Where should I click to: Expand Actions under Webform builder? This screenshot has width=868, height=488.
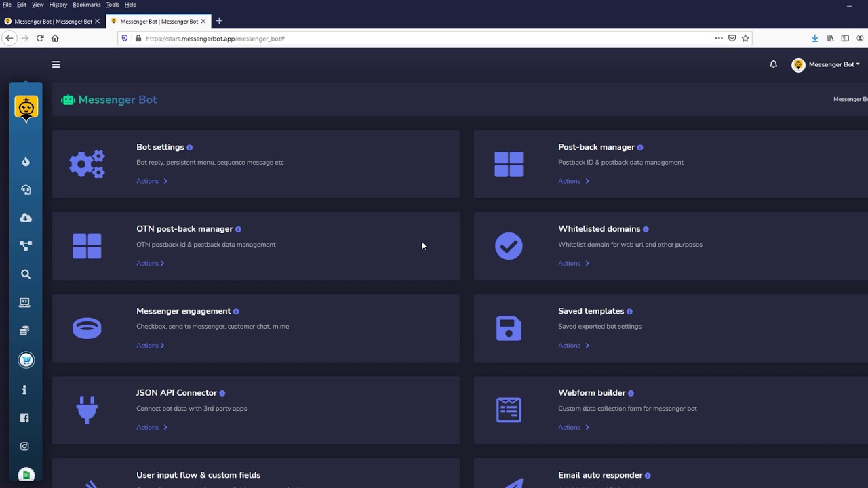(x=574, y=428)
